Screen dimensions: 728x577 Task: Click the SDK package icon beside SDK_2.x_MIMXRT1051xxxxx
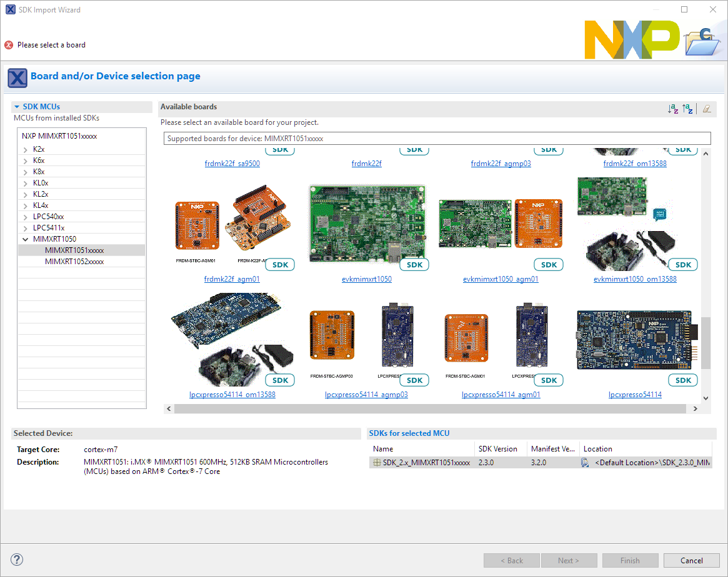point(377,463)
